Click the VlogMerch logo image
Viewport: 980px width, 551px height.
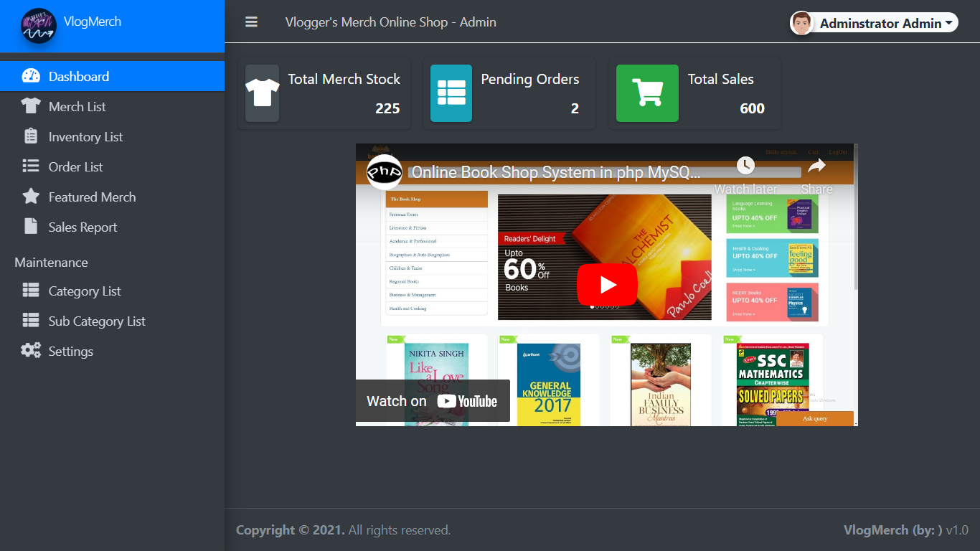39,26
